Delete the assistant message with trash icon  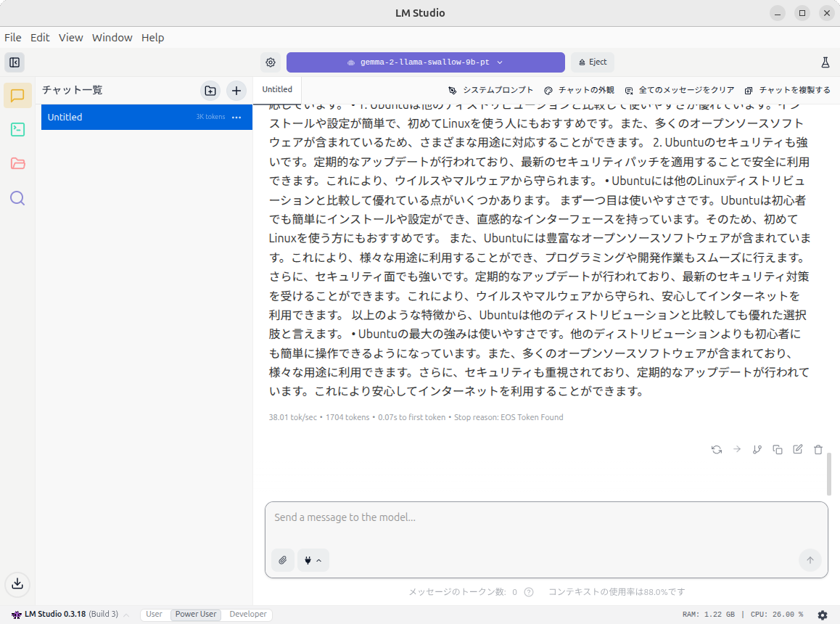pos(818,450)
